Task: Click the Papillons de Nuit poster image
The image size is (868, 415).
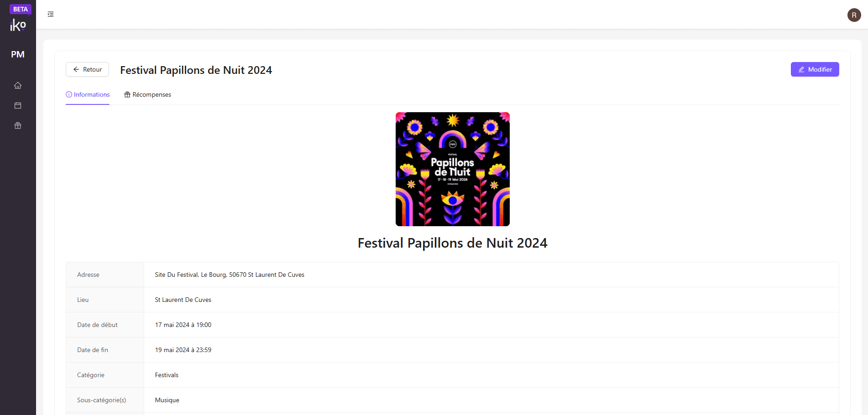Action: tap(452, 169)
